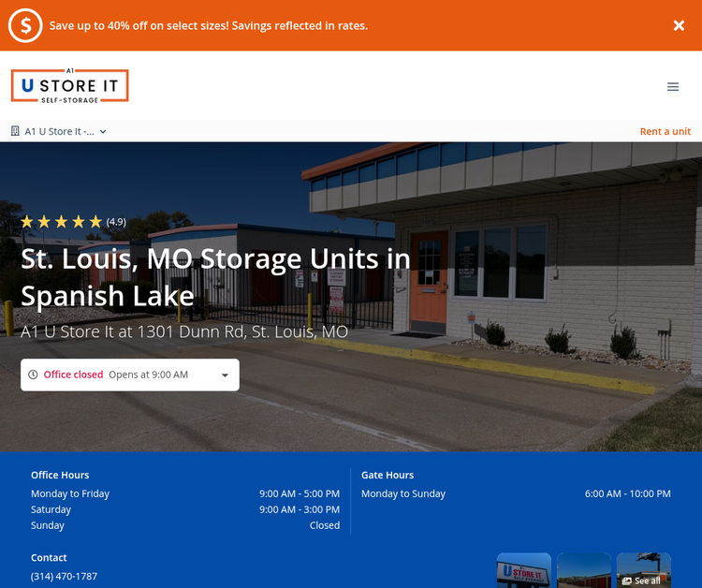Screen dimensions: 702x588
Task: Click the five-star rating stars
Action: tap(62, 222)
